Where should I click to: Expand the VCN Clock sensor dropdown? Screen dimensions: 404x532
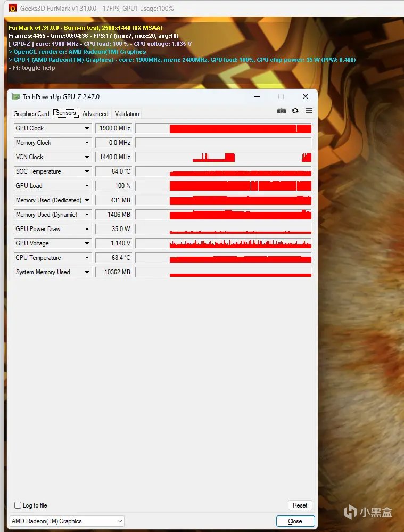tap(87, 157)
